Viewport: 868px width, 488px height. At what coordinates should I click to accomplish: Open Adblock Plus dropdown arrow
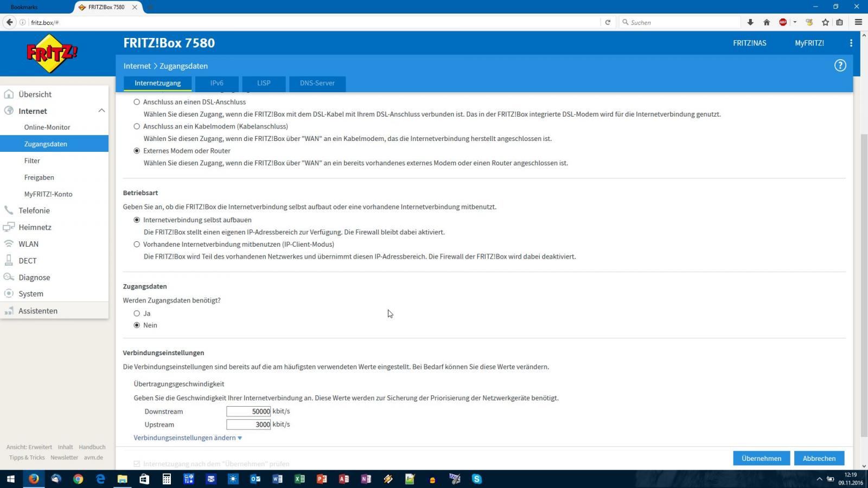click(x=795, y=22)
